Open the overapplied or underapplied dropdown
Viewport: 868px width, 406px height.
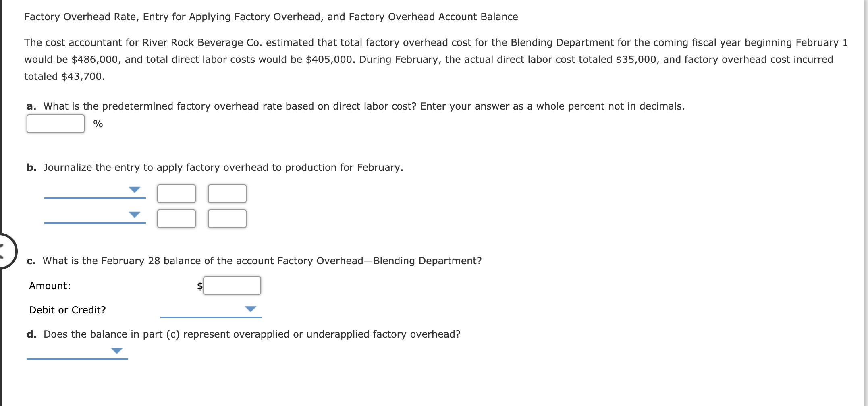(77, 352)
